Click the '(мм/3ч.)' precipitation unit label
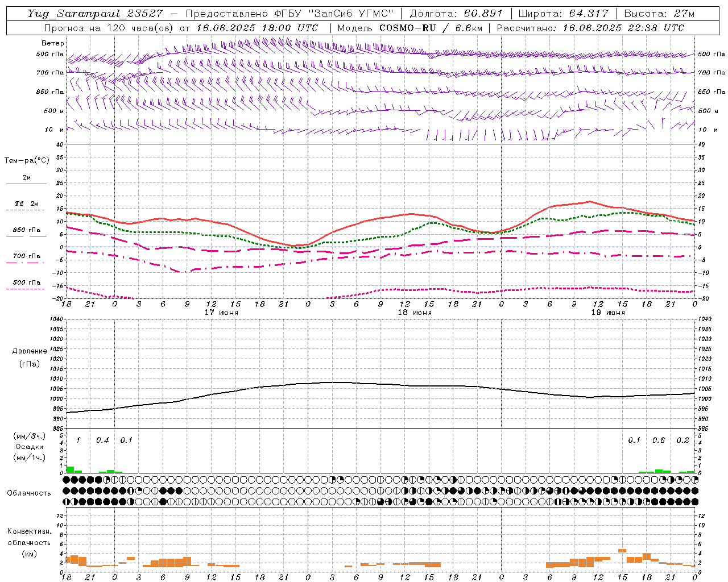 click(30, 436)
